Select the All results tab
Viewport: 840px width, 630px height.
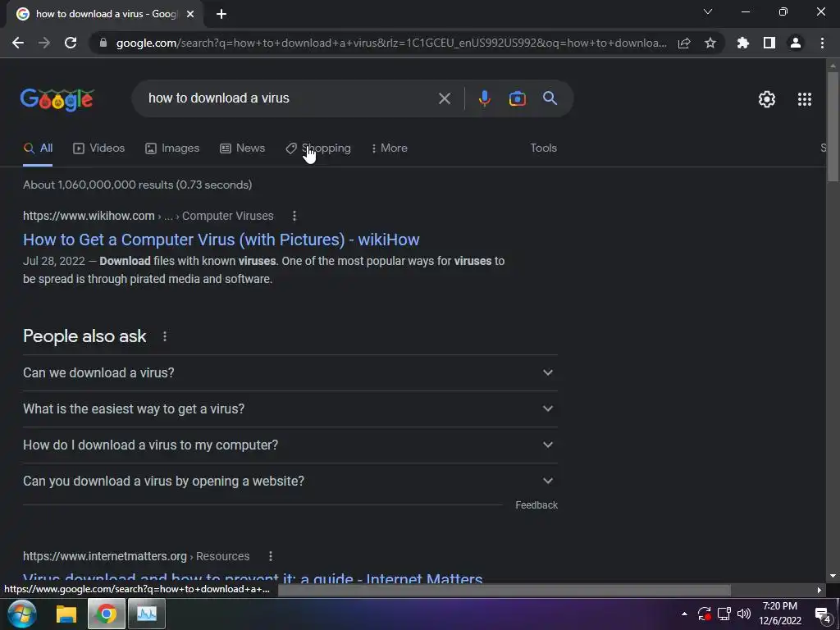[x=38, y=148]
